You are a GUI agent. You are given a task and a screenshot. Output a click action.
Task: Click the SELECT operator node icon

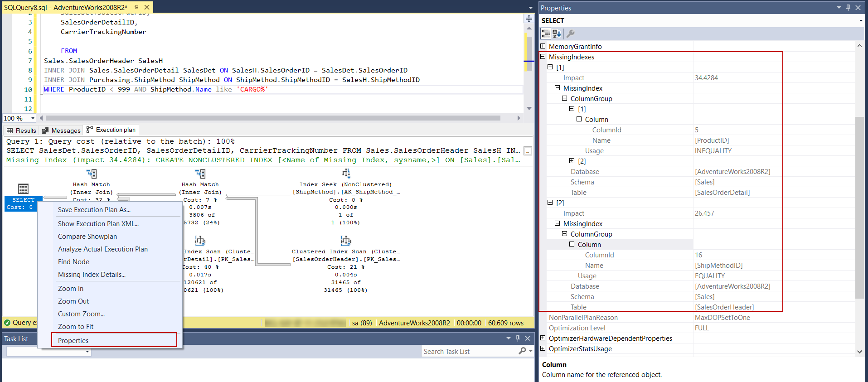click(x=23, y=189)
